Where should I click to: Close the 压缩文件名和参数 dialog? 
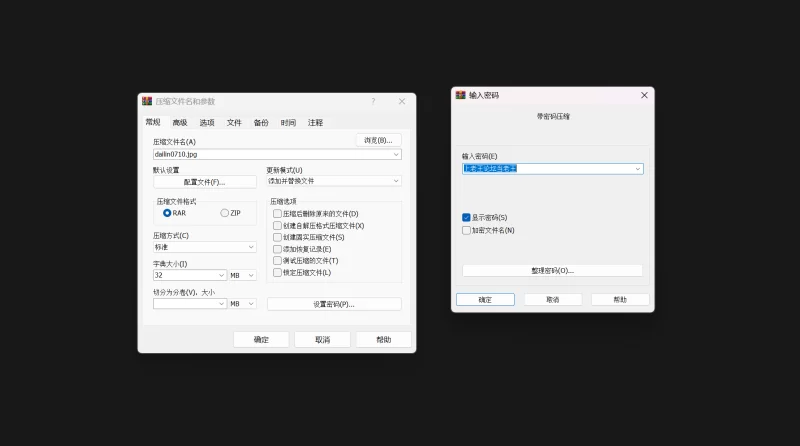[x=402, y=101]
